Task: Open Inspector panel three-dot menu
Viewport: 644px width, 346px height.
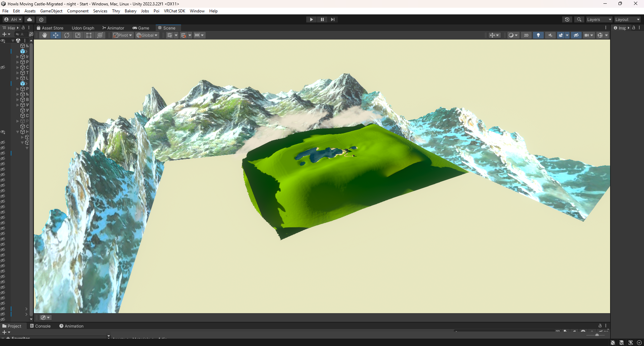Action: 639,28
